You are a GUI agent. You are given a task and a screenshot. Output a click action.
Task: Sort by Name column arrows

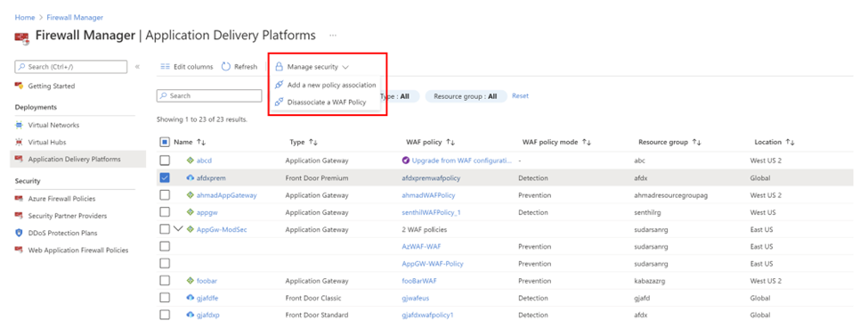[x=201, y=143]
